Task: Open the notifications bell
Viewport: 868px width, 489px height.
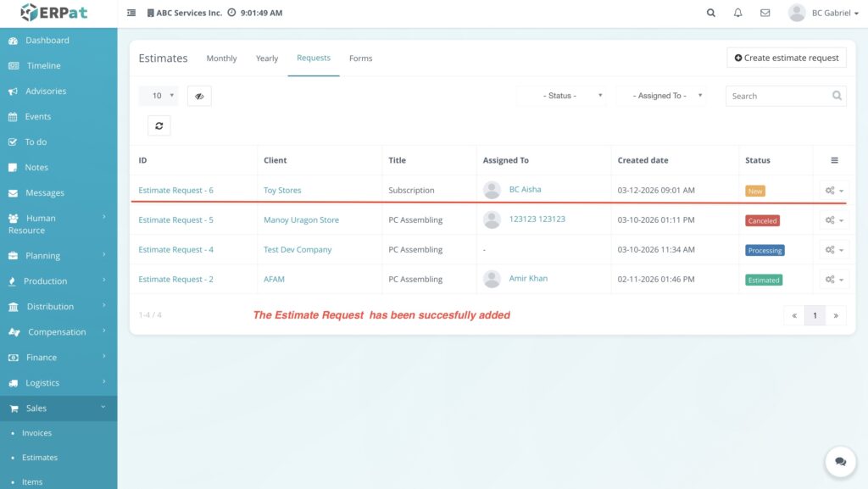Action: (x=737, y=13)
